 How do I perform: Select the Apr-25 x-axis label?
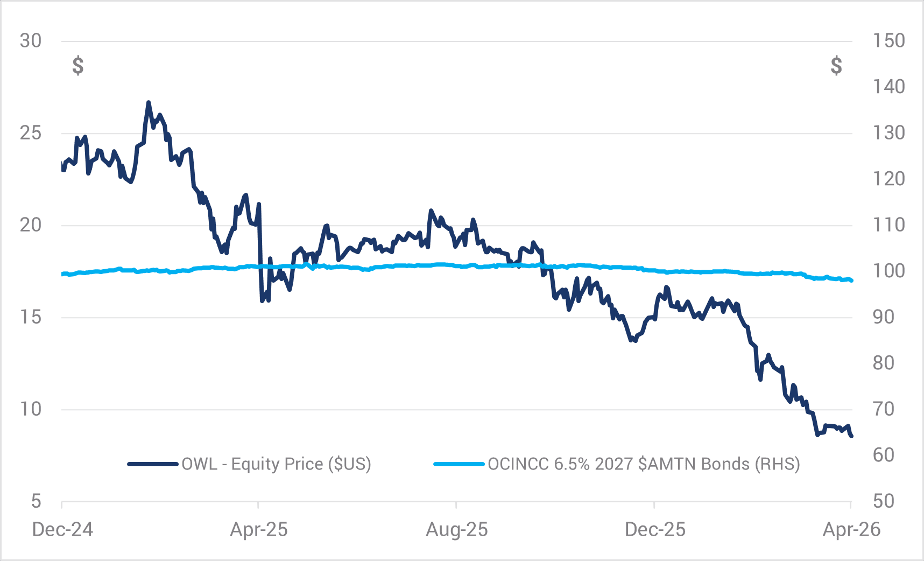click(x=259, y=530)
